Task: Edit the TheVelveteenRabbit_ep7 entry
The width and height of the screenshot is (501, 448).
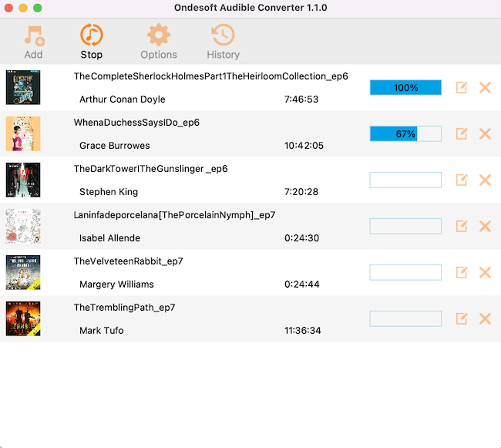Action: (x=462, y=272)
